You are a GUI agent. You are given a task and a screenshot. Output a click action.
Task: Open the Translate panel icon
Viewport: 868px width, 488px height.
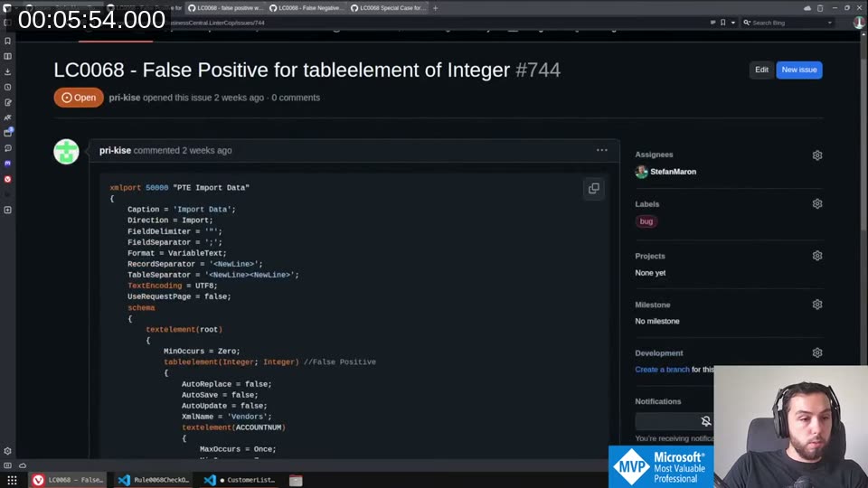pos(8,117)
